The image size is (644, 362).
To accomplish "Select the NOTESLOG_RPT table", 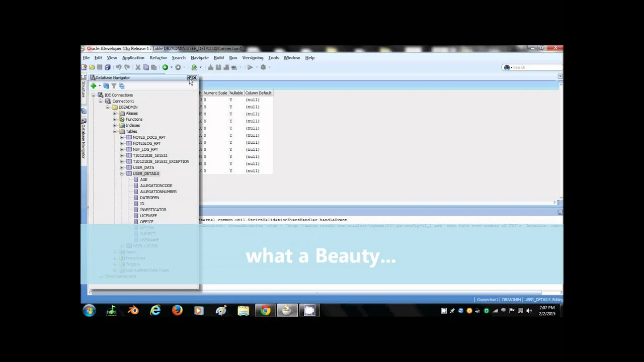I will point(147,143).
